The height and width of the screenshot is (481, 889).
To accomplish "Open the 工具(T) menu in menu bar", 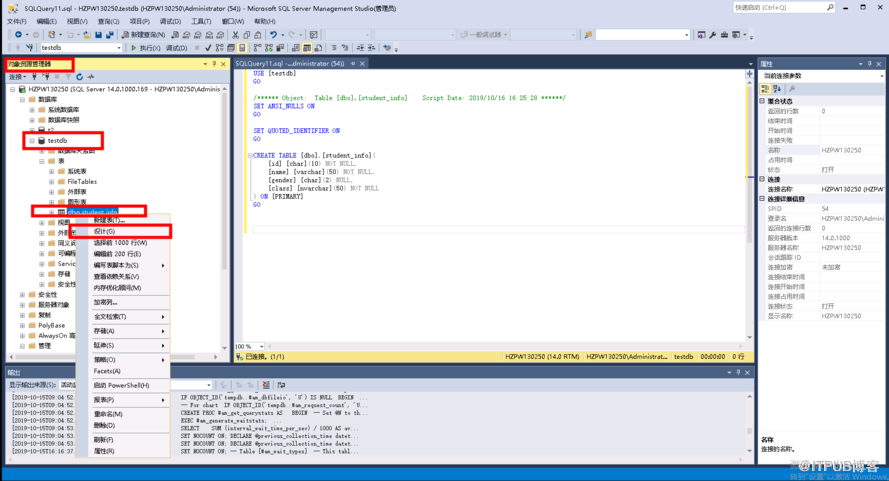I will tap(201, 21).
